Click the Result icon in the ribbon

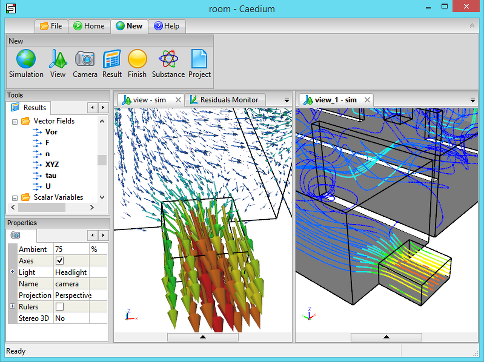(112, 63)
